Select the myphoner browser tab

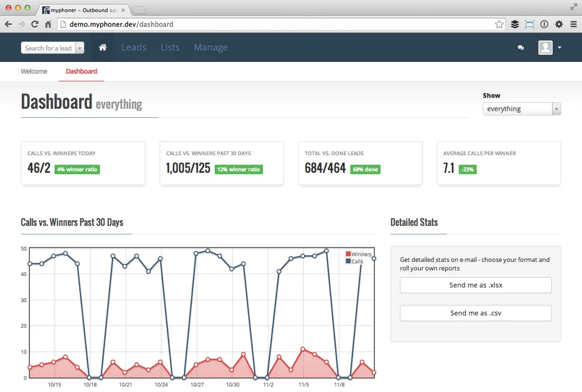(x=83, y=10)
